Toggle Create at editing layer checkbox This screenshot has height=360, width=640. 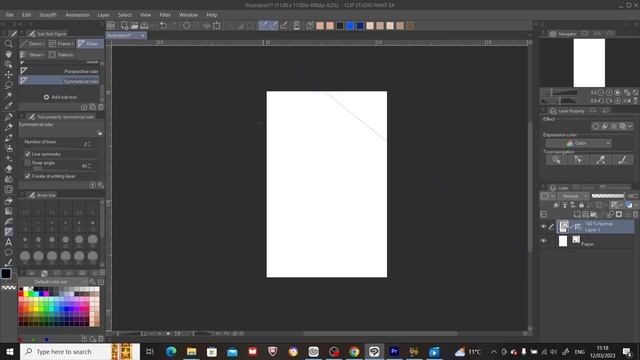pos(27,176)
